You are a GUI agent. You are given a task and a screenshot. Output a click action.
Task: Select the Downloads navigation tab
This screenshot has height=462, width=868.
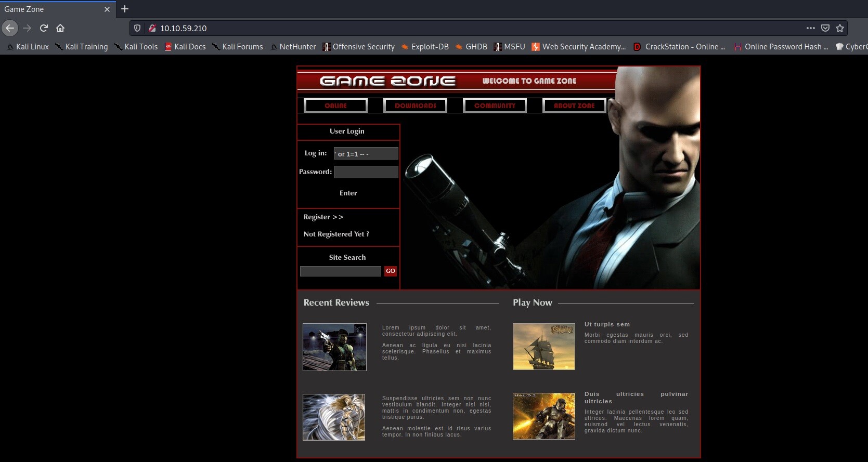415,105
